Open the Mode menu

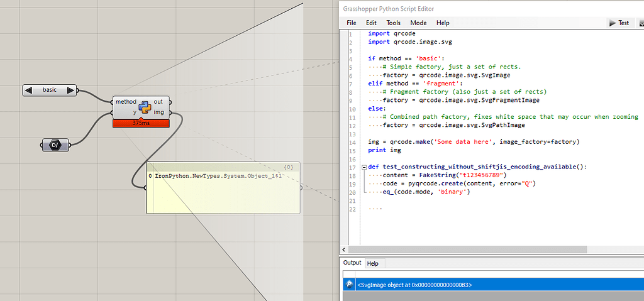pyautogui.click(x=418, y=23)
